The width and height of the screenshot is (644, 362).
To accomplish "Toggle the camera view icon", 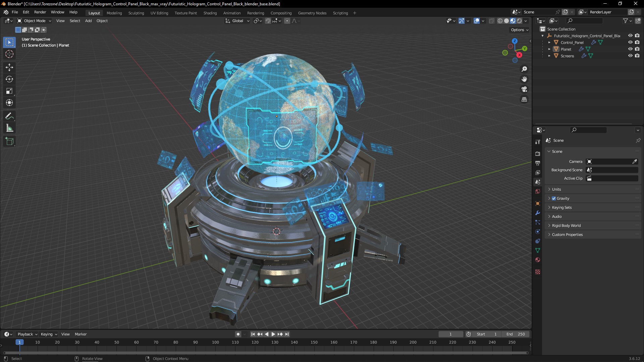I will pyautogui.click(x=524, y=89).
